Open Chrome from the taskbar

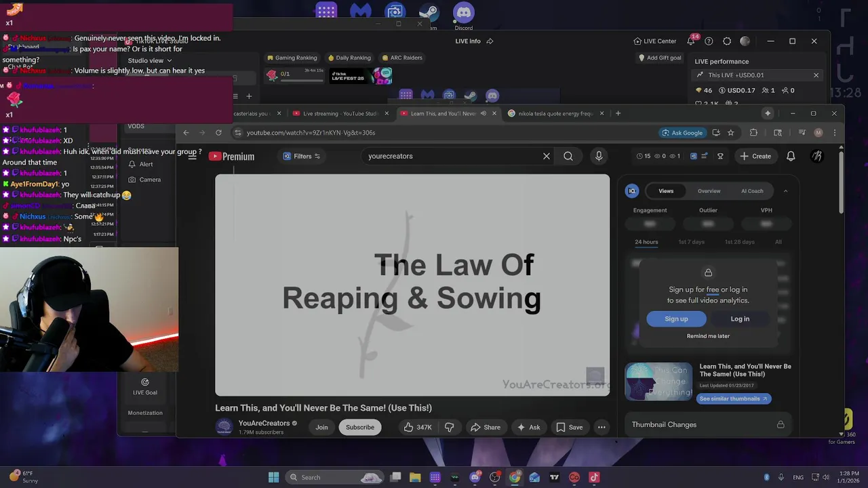515,477
